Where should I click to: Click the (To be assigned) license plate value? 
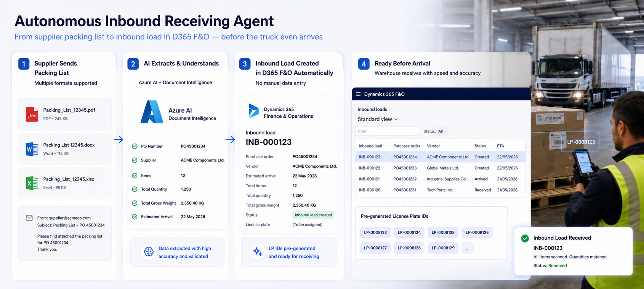tap(308, 225)
